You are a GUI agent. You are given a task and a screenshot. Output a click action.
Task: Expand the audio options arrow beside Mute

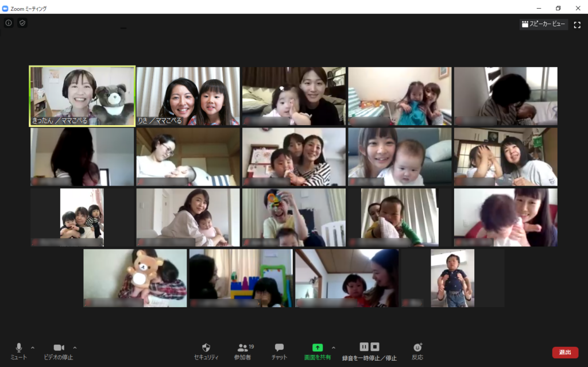[33, 347]
